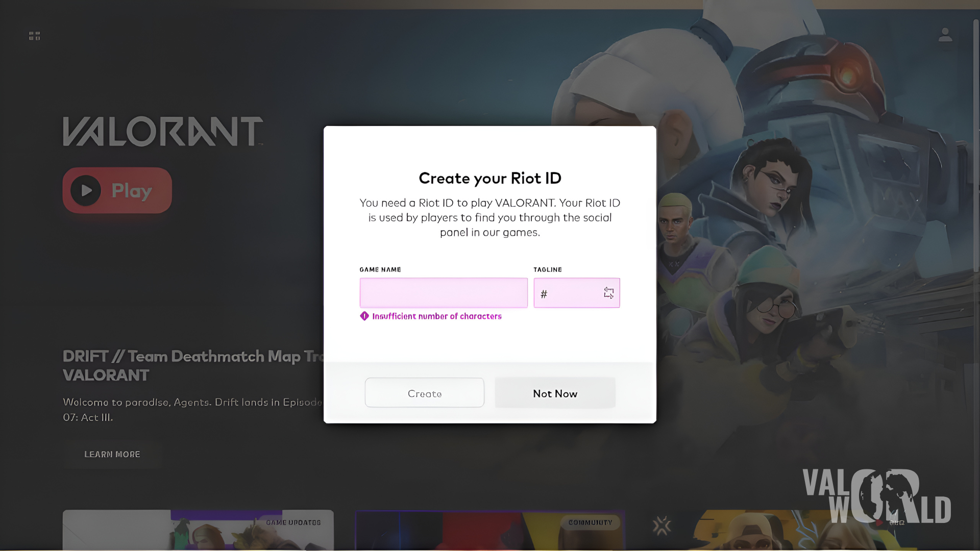Click the VALORANT logo title

pos(163,132)
